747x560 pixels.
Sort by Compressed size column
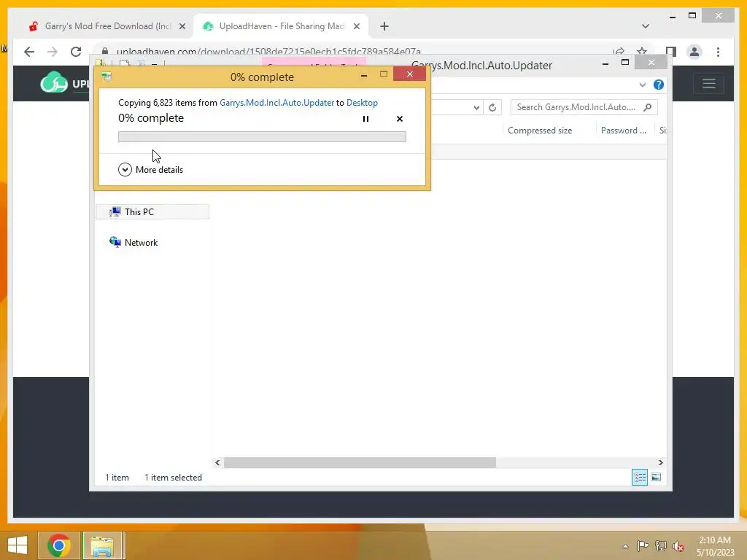click(540, 131)
